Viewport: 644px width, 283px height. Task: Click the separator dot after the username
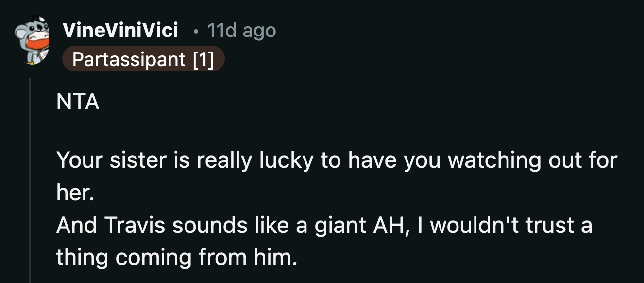tap(197, 30)
